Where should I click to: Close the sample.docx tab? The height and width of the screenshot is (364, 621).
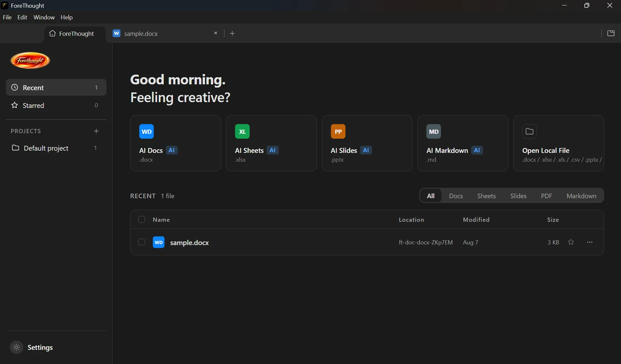point(215,33)
